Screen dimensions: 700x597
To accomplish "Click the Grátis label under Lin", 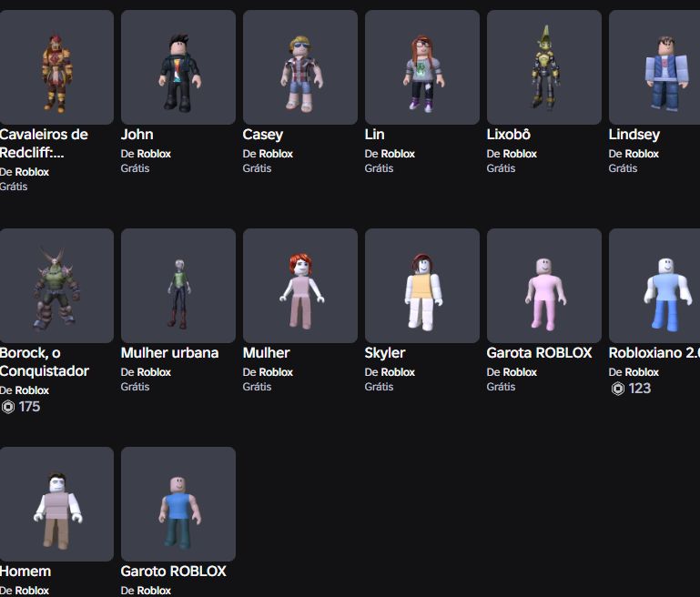I will click(x=379, y=168).
